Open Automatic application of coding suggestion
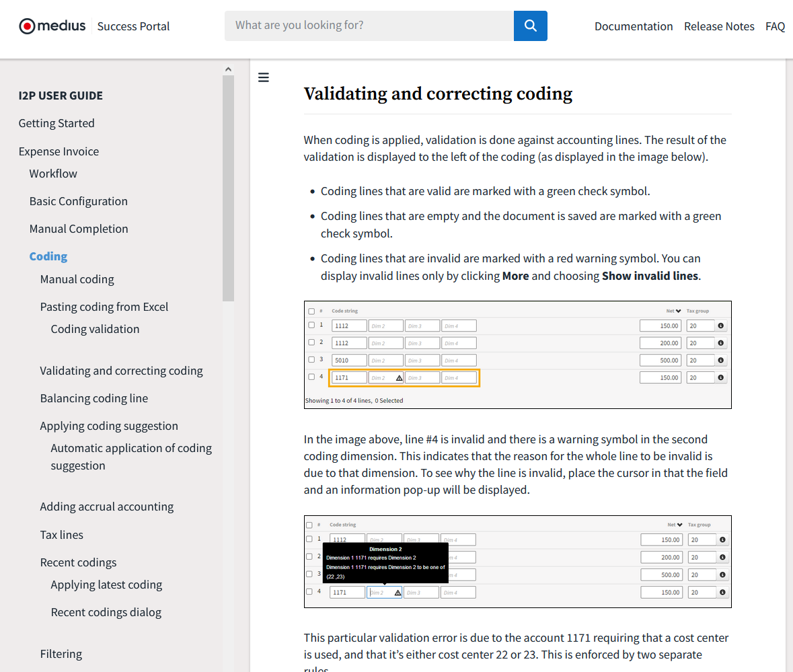 131,457
